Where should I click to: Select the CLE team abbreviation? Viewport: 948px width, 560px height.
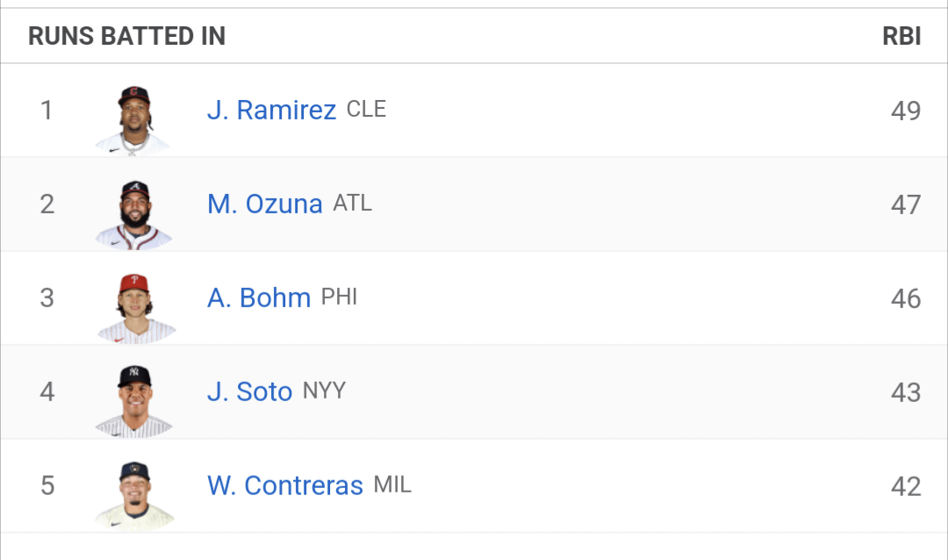pyautogui.click(x=366, y=110)
